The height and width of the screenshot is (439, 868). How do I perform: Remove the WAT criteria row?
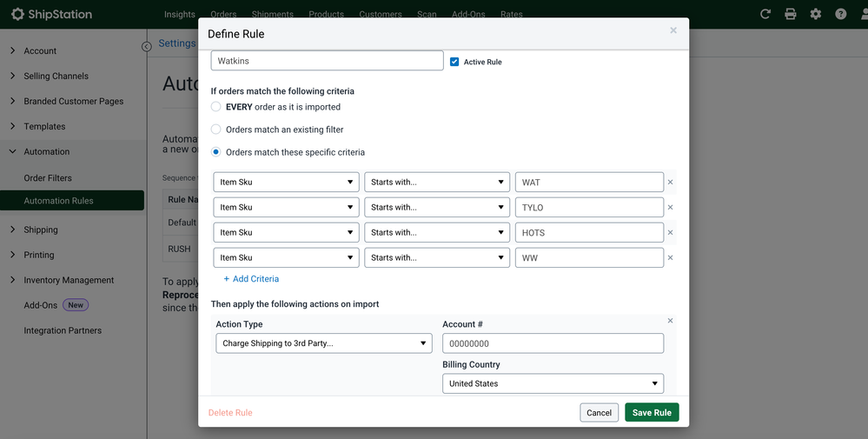[670, 183]
